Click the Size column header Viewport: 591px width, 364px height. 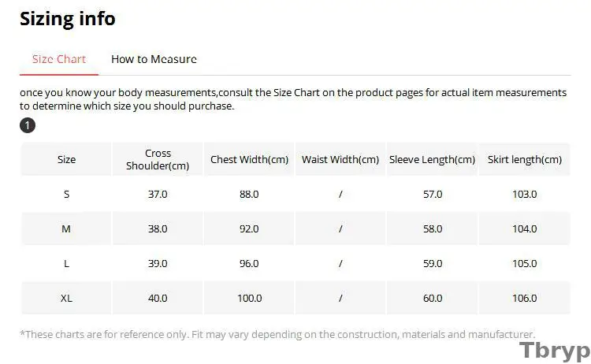[x=66, y=160]
